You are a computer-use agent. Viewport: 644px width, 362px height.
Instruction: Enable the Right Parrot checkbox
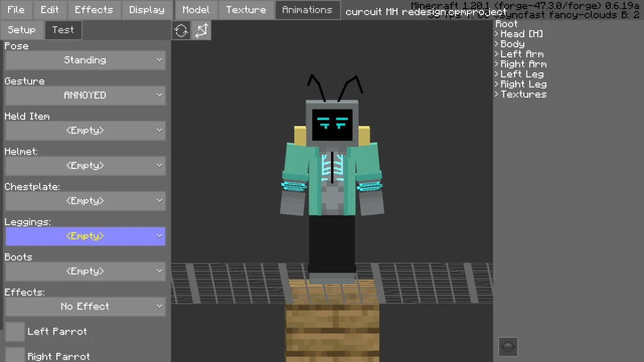pyautogui.click(x=15, y=354)
